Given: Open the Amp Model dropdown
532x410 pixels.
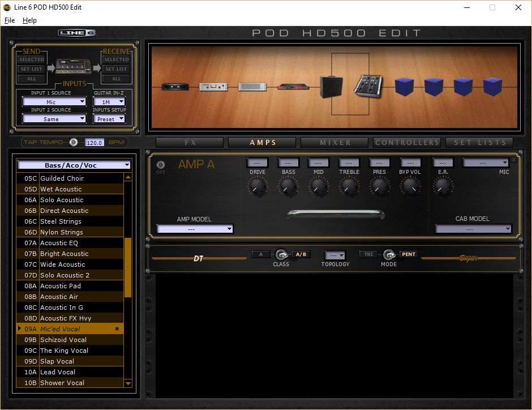Looking at the screenshot, I should (x=195, y=229).
